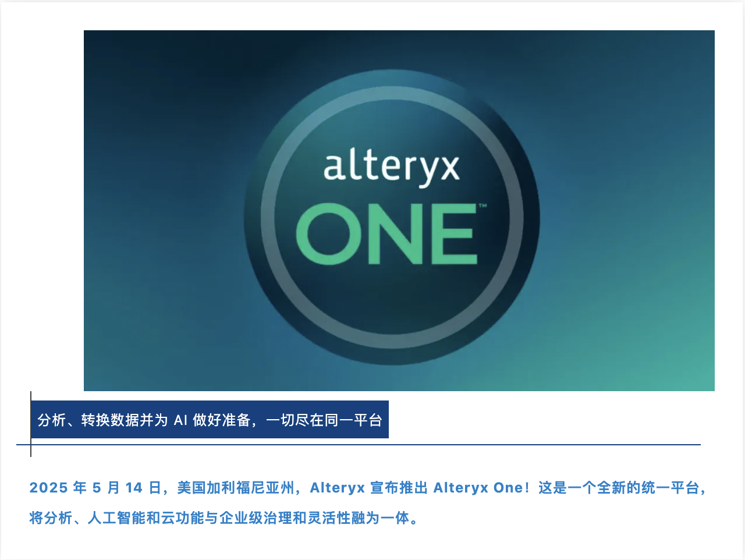Click the location "美国加利福尼亚州" in the paragraph
Screen dimensions: 745x560
point(236,488)
